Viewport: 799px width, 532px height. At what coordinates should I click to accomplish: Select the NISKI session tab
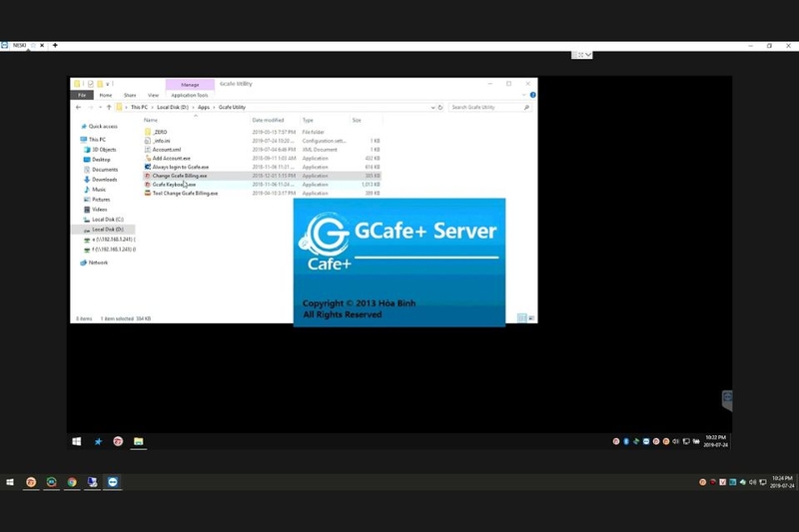click(20, 45)
